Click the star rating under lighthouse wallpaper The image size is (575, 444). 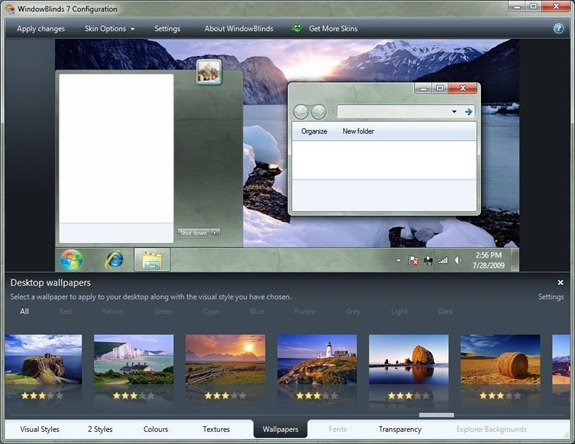click(317, 396)
